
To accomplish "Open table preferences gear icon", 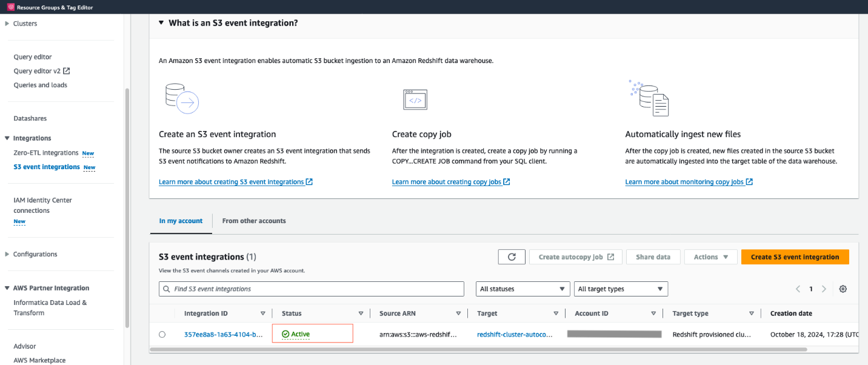I will 843,289.
